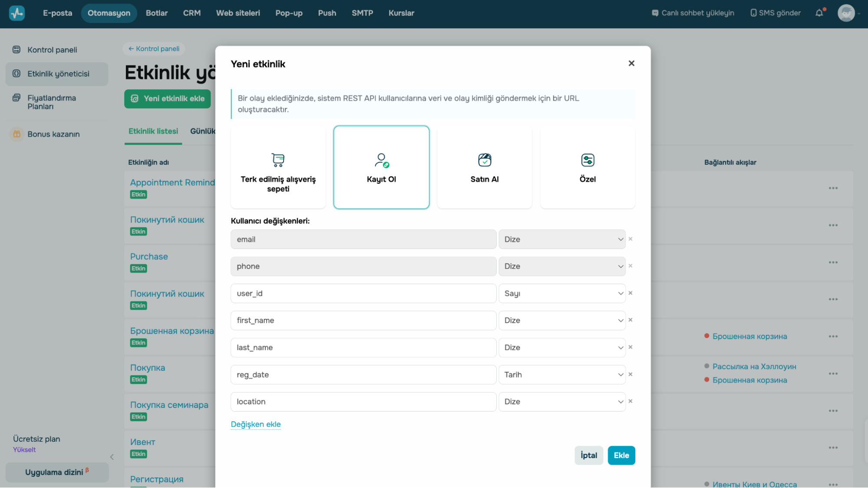Collapse the left sidebar arrow
The height and width of the screenshot is (488, 868).
112,457
